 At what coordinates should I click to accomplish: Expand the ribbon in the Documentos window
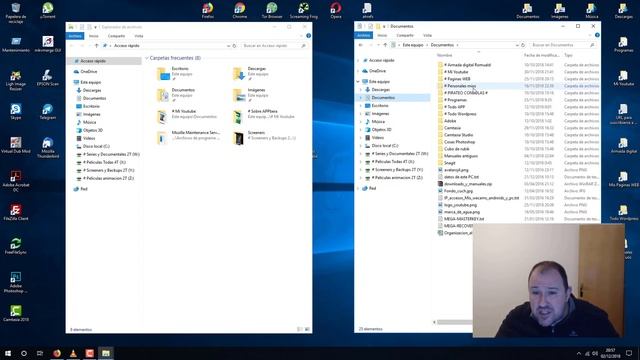(x=590, y=36)
